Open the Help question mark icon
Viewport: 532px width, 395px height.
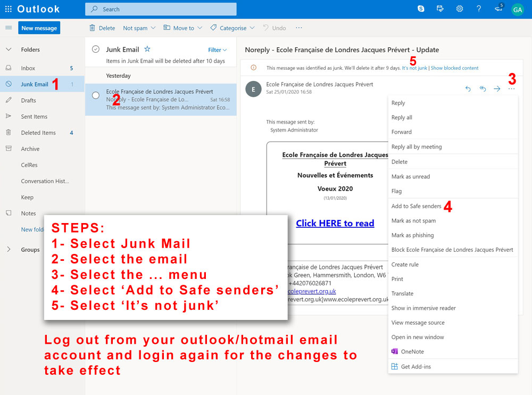tap(478, 9)
